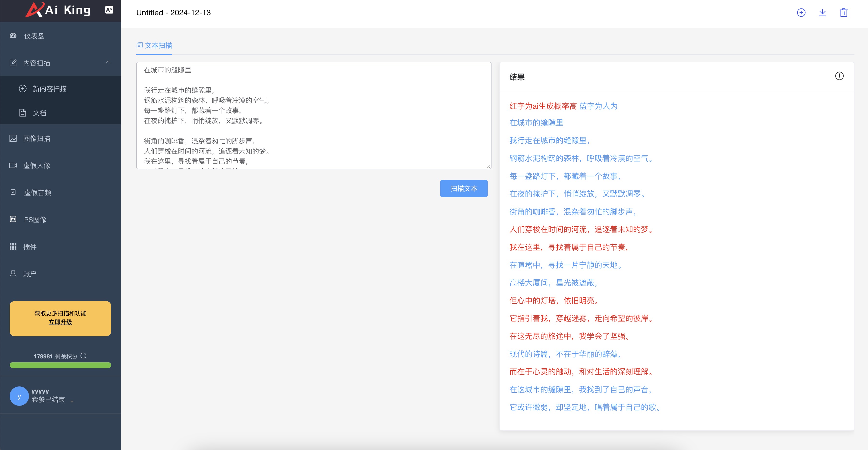Viewport: 868px width, 450px height.
Task: Delete document via trash icon
Action: tap(843, 13)
